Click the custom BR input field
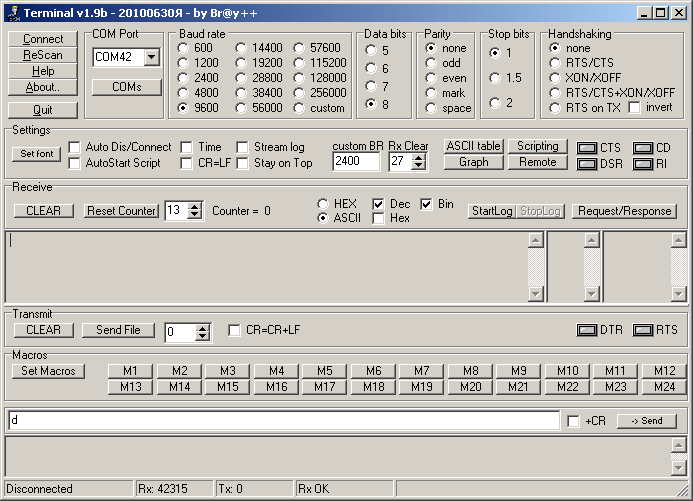The width and height of the screenshot is (693, 501). (x=356, y=161)
